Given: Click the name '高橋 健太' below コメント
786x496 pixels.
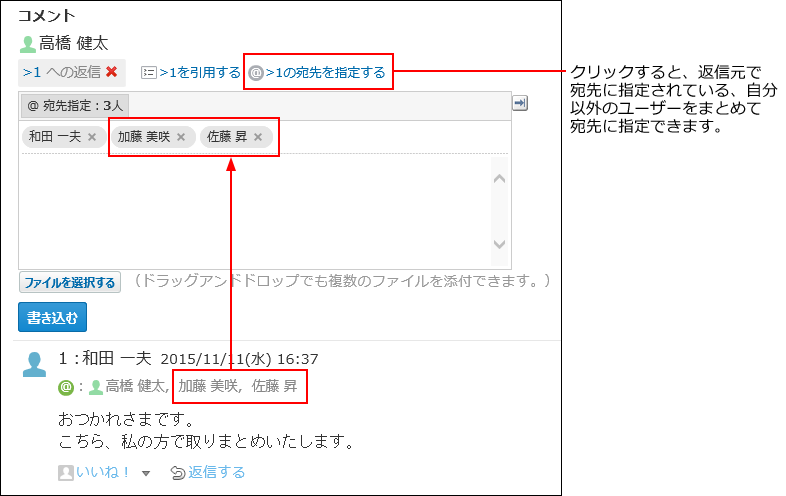Looking at the screenshot, I should pos(74,43).
